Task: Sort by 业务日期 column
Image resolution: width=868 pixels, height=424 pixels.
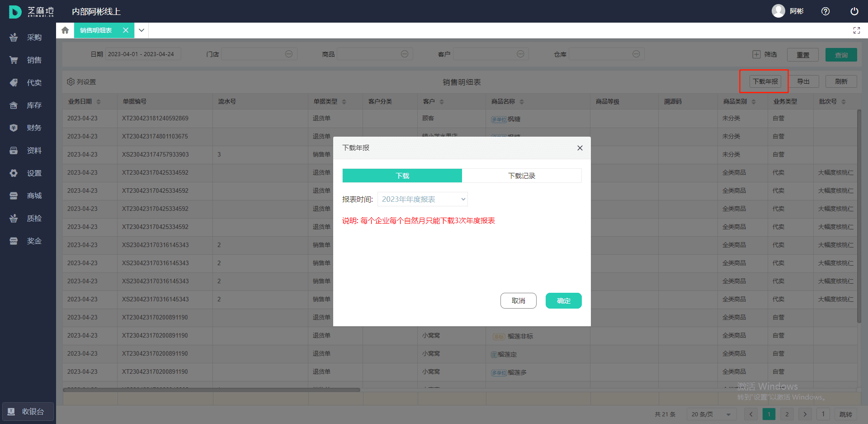Action: click(x=99, y=102)
